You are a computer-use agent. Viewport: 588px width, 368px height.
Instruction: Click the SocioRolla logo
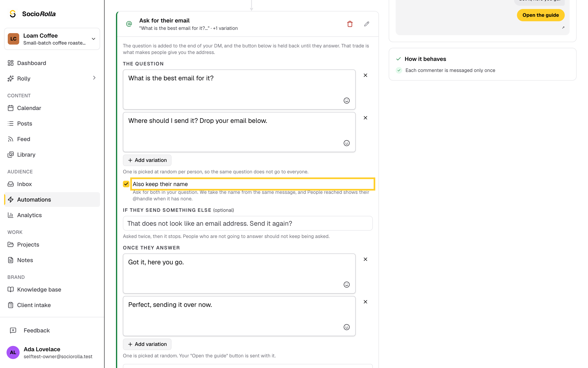coord(32,14)
